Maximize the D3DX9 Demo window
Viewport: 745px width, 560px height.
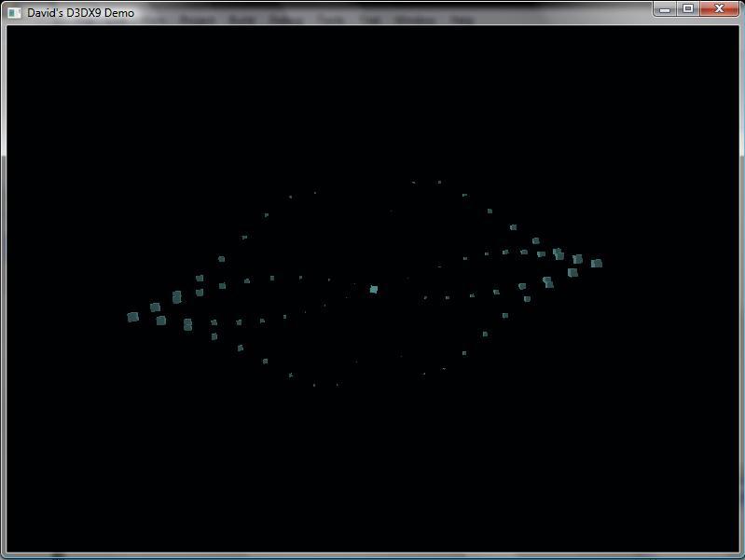pos(688,9)
